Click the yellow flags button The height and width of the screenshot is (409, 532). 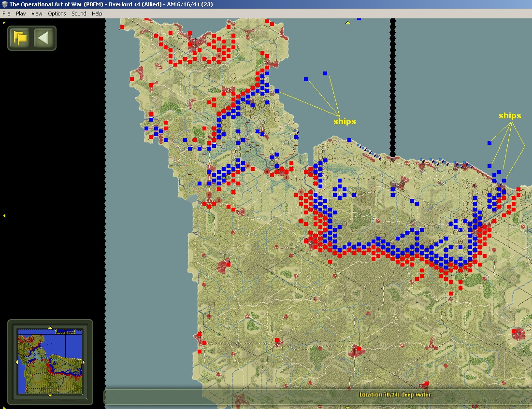(20, 38)
